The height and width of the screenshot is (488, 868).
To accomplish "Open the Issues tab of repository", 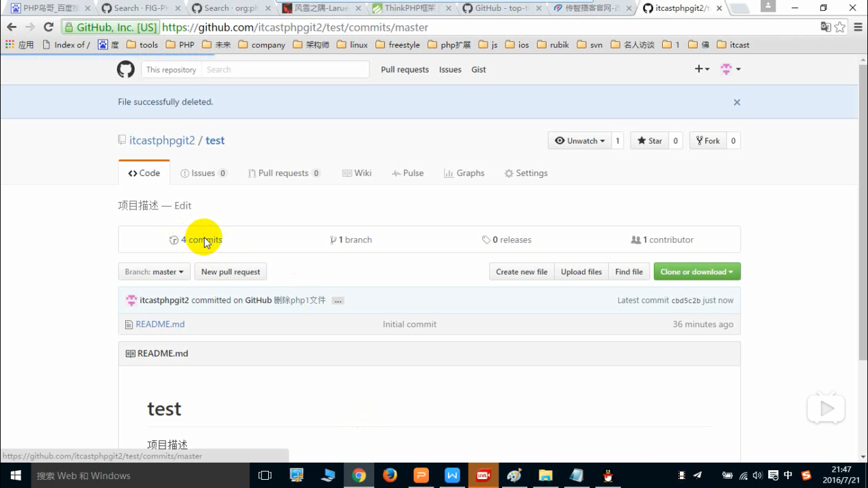I will (204, 173).
